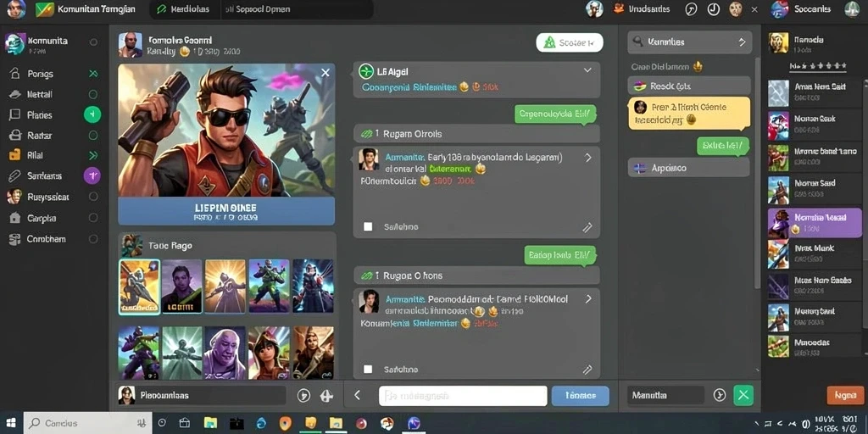This screenshot has width=868, height=434.
Task: Toggle the circle next to Ruysslcat
Action: click(x=93, y=197)
